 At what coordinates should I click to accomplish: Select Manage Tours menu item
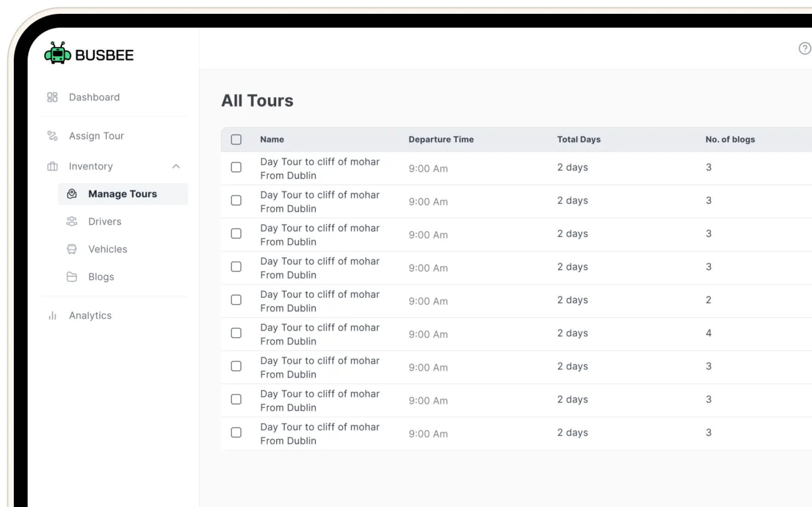point(123,194)
